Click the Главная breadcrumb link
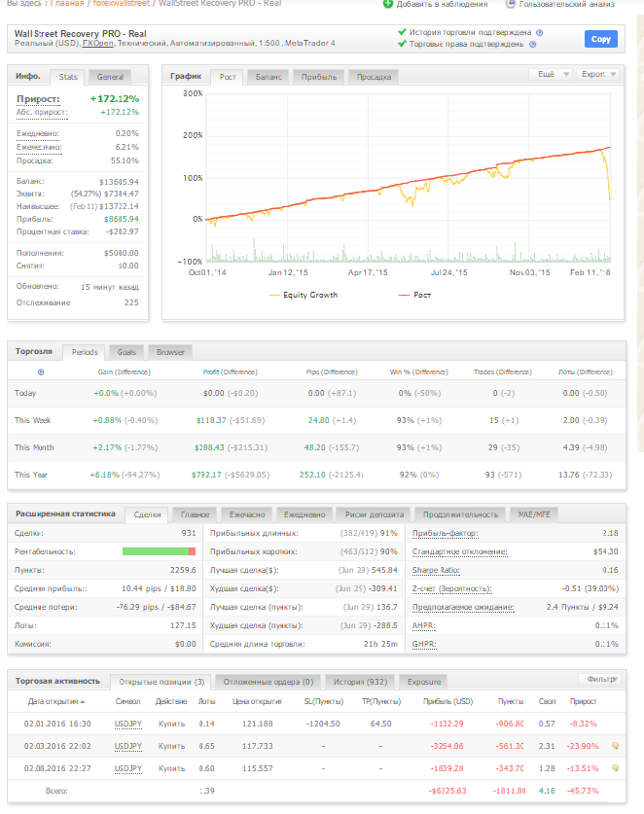Image resolution: width=644 pixels, height=814 pixels. 67,3
